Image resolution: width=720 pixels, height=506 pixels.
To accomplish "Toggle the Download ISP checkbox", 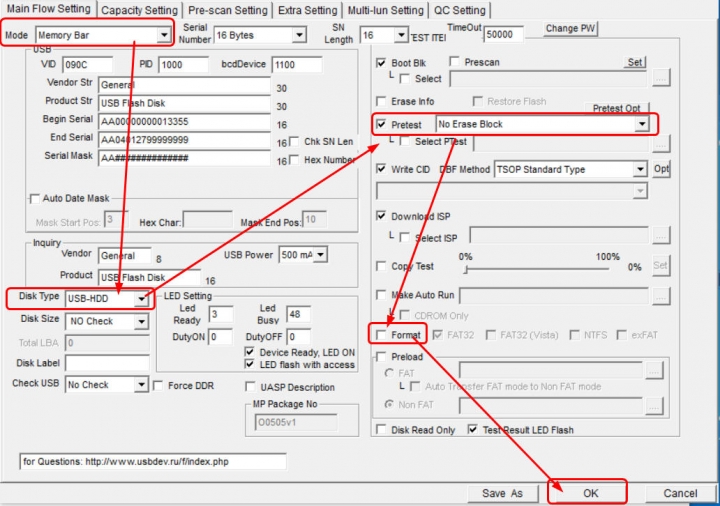I will (x=381, y=216).
